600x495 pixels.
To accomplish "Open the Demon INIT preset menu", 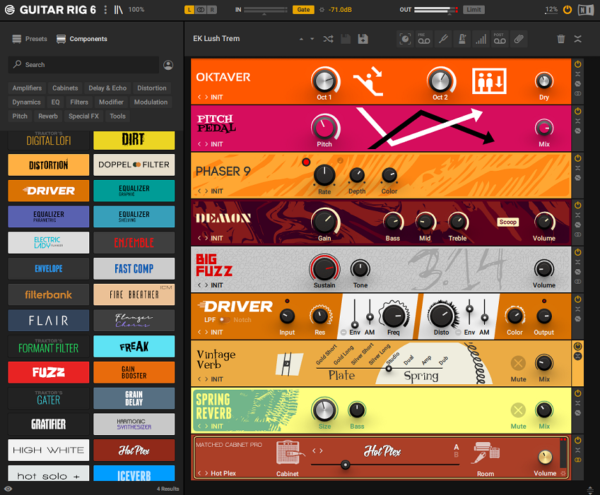I will coord(217,238).
